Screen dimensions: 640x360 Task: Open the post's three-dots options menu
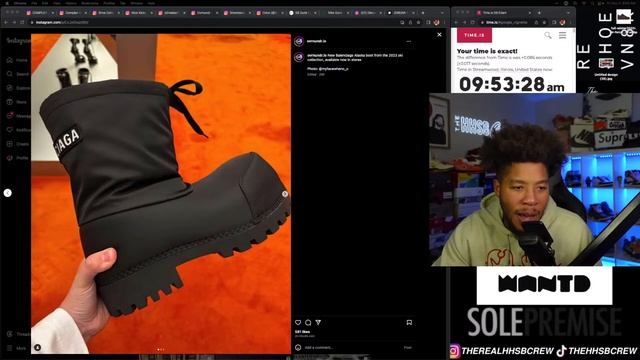tap(409, 41)
